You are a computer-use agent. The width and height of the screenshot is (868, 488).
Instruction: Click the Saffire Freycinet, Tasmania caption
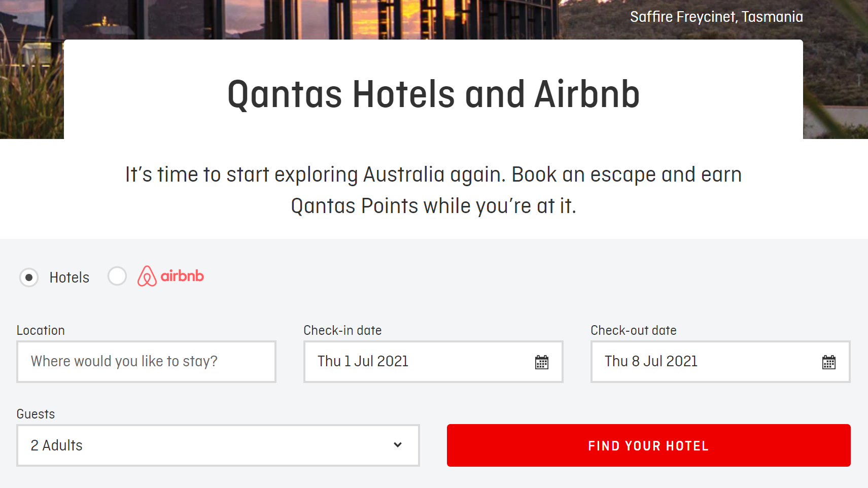716,17
